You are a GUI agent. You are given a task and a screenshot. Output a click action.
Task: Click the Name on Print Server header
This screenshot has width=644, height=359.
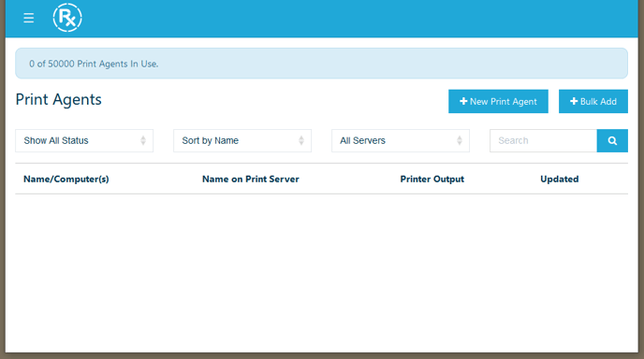[251, 179]
